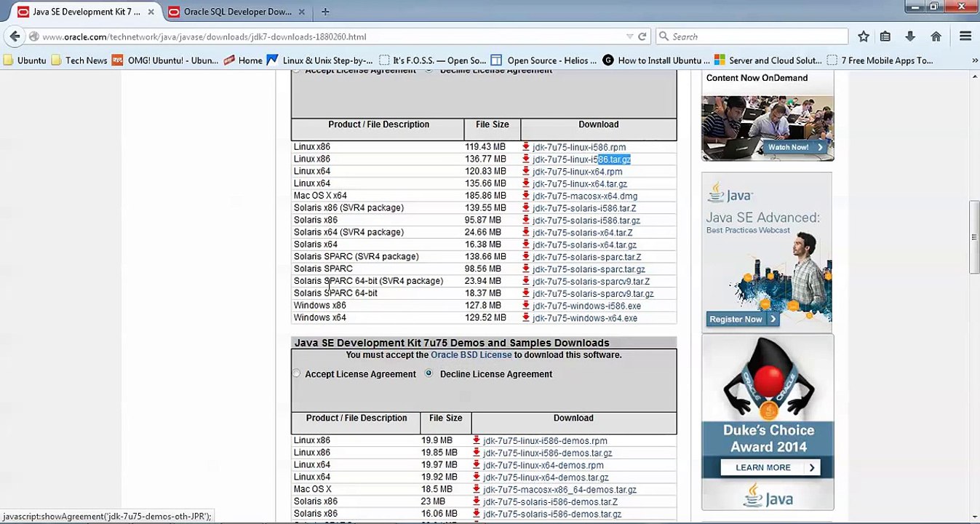Viewport: 980px width, 524px height.
Task: Click the site identity icon in address bar
Action: [x=33, y=36]
